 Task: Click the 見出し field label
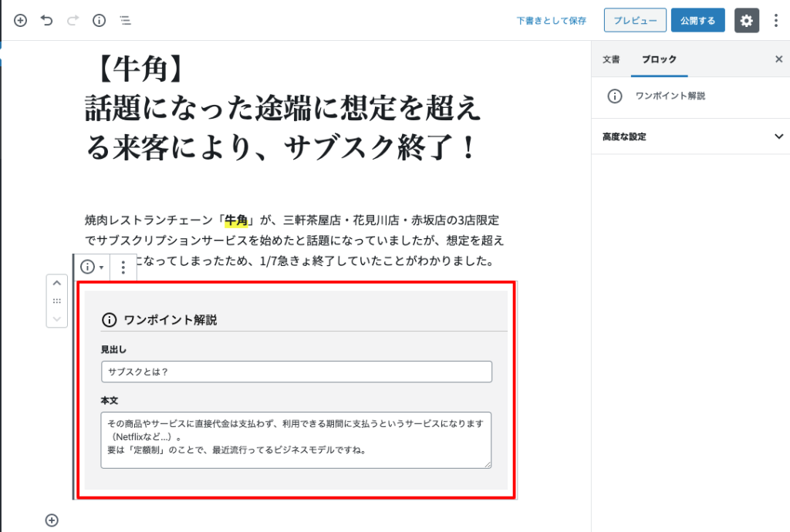(113, 349)
